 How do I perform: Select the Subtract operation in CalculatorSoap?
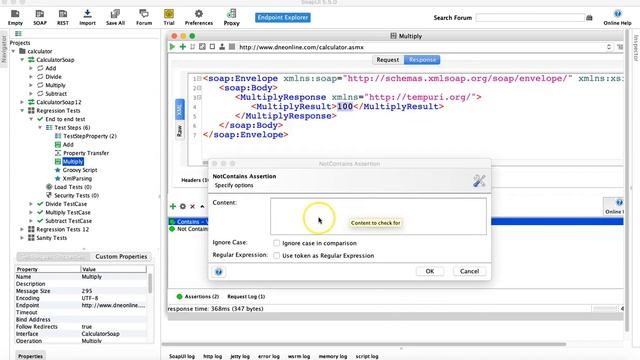56,93
